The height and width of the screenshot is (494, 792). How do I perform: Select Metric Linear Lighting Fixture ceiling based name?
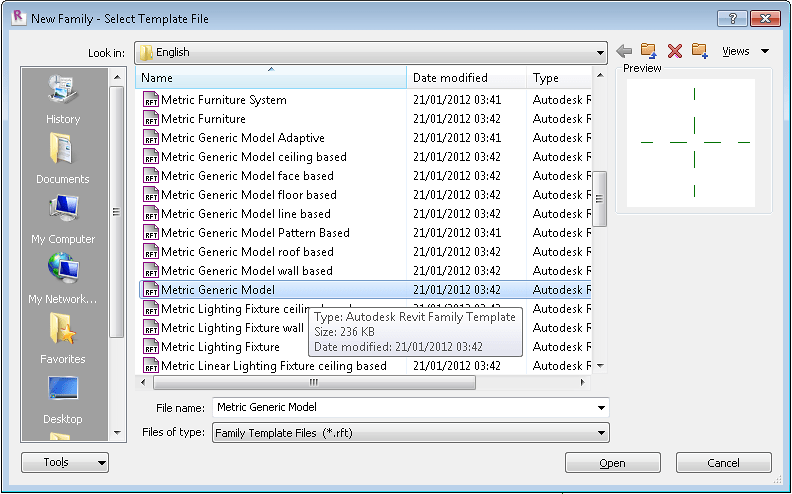tap(274, 366)
